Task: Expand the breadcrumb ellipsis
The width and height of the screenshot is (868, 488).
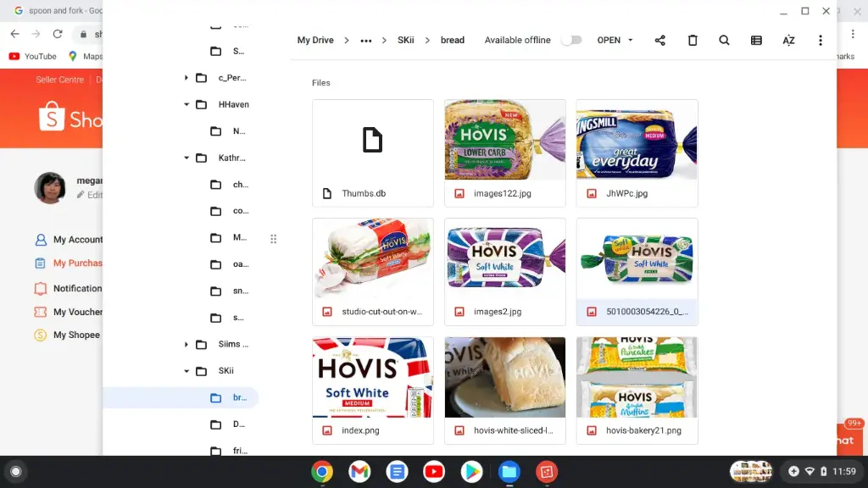Action: point(366,41)
